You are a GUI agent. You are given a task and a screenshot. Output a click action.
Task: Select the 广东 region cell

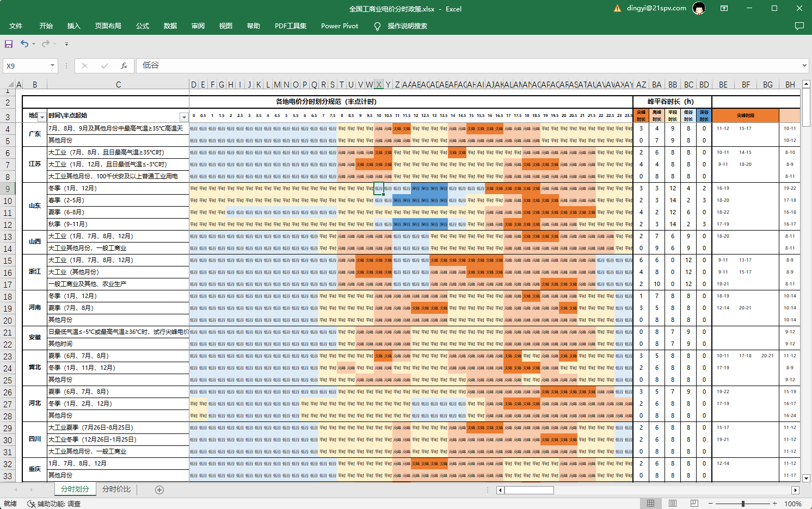pos(35,134)
